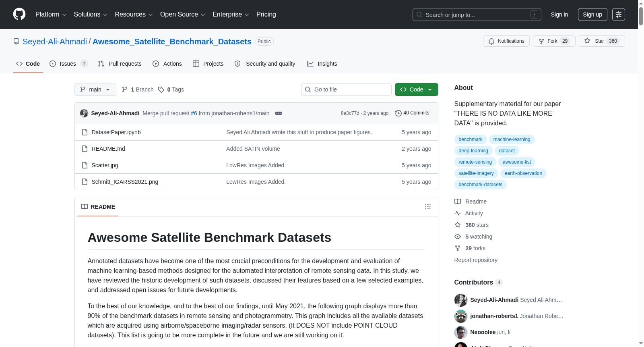Click Sign in
This screenshot has height=347, width=644.
pyautogui.click(x=559, y=15)
